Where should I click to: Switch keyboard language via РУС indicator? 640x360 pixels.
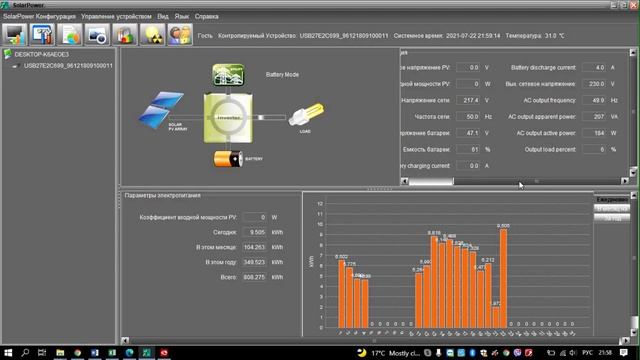click(587, 353)
